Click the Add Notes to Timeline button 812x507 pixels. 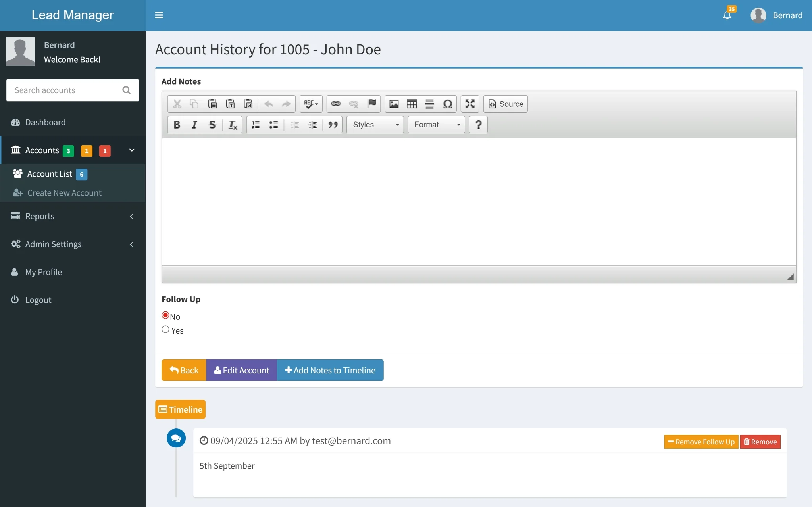[330, 370]
